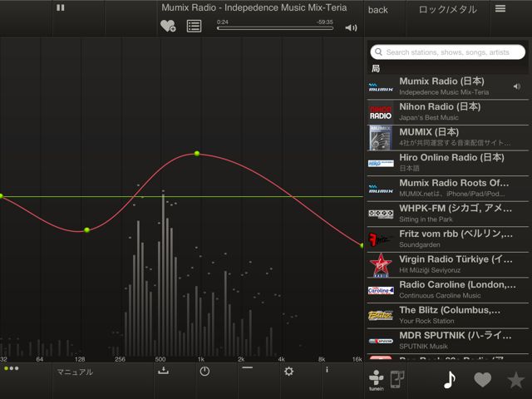Select MDR SPUTNIK station
The image size is (532, 399).
tap(448, 341)
